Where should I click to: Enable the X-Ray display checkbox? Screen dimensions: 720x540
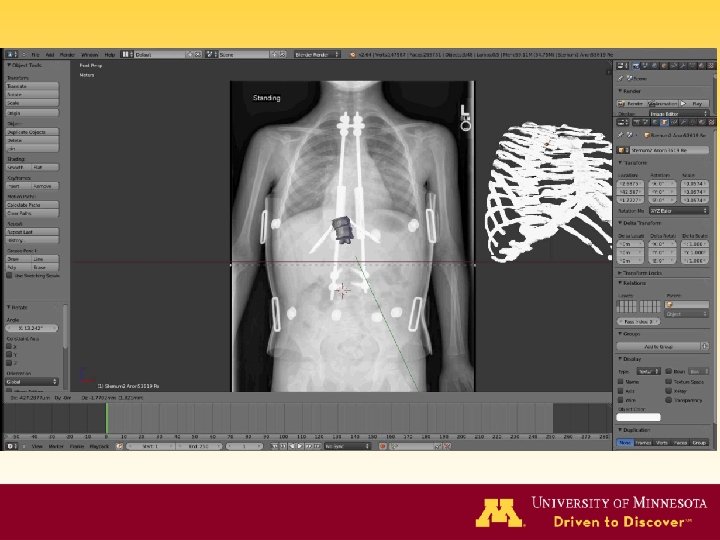point(669,391)
